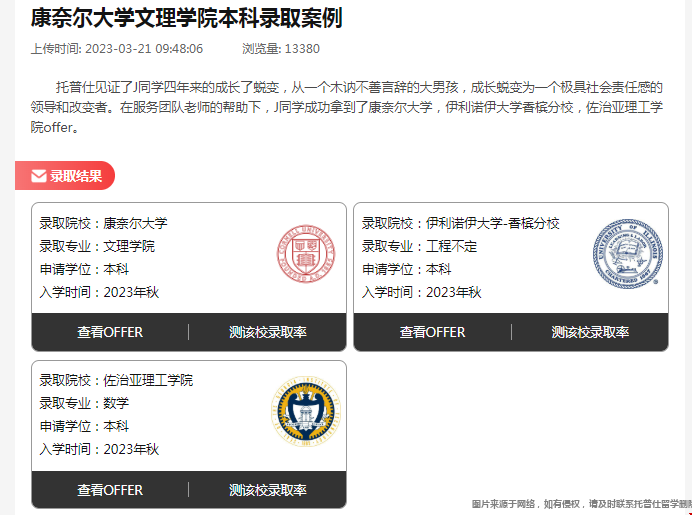
Task: Click the envelope icon in 录取结果 badge
Action: (39, 176)
